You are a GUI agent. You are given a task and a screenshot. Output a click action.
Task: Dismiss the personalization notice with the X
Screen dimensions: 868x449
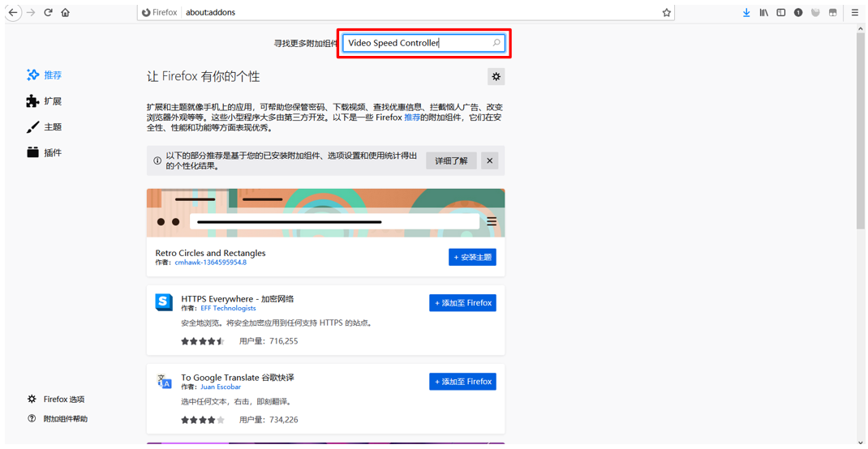coord(489,161)
